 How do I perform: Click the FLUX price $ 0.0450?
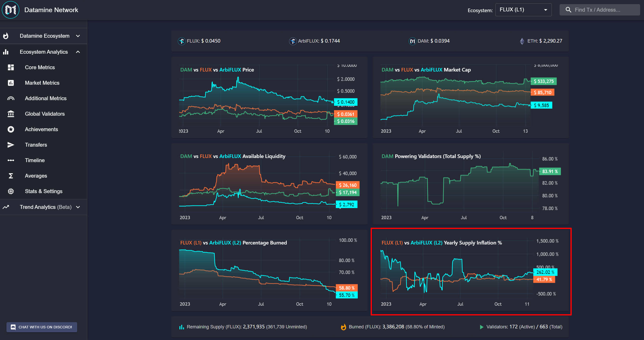click(211, 41)
